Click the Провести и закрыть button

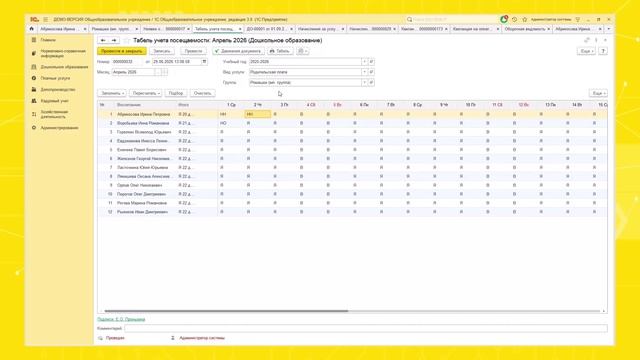122,51
